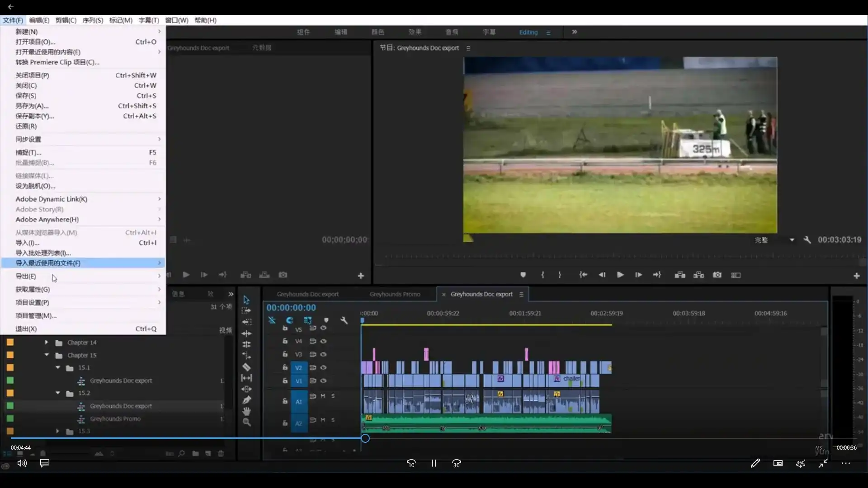Select the Razor tool

(247, 367)
